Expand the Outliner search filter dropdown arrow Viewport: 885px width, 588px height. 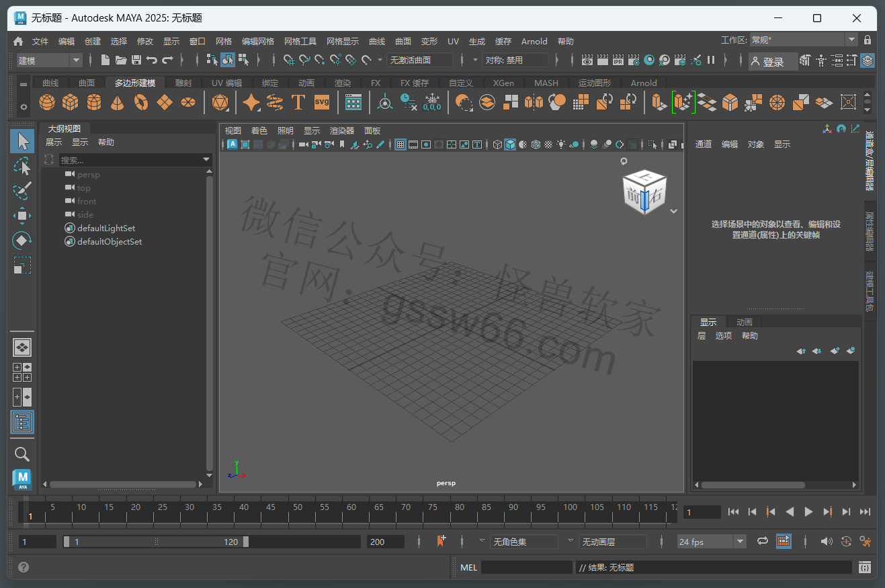206,160
